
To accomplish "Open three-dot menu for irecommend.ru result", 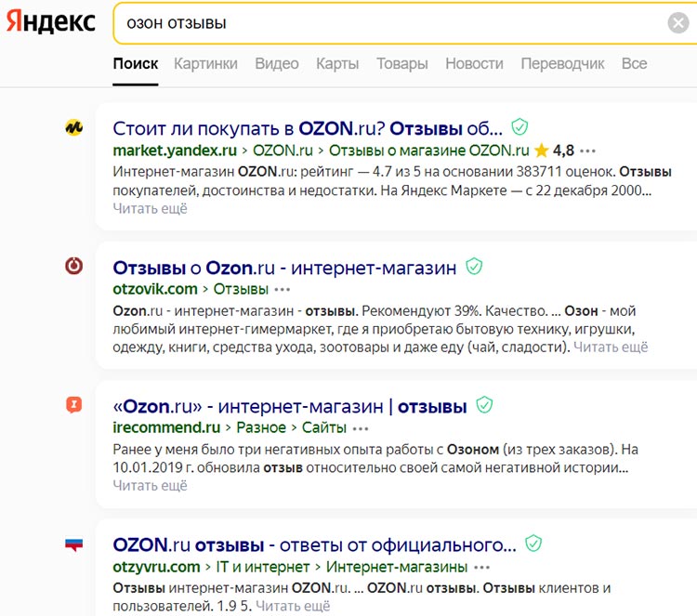I will 361,428.
